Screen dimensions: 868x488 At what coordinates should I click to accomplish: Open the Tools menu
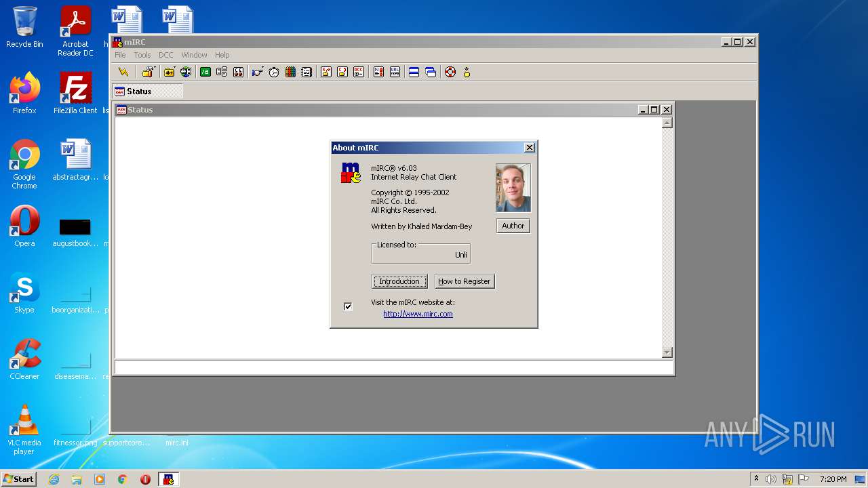coord(142,55)
